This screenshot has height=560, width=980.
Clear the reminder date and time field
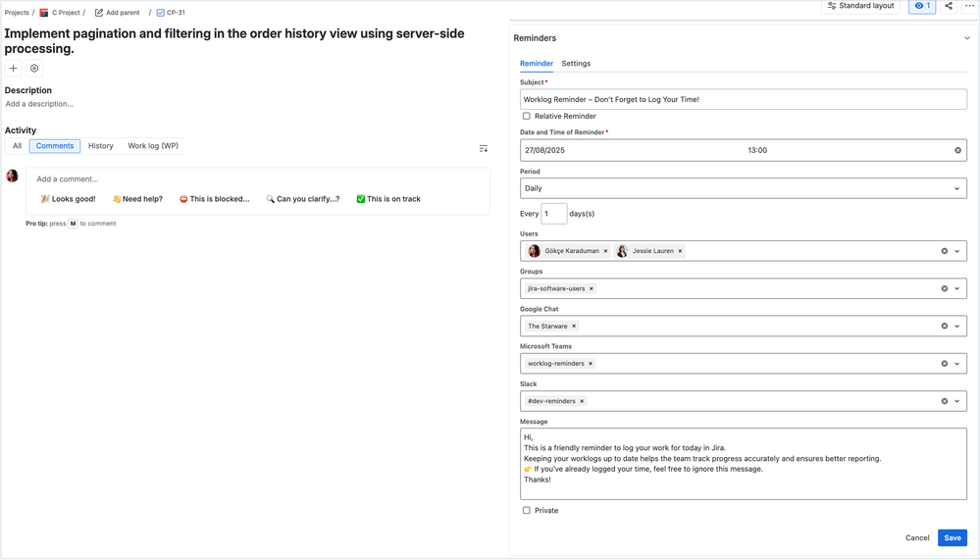[x=957, y=150]
